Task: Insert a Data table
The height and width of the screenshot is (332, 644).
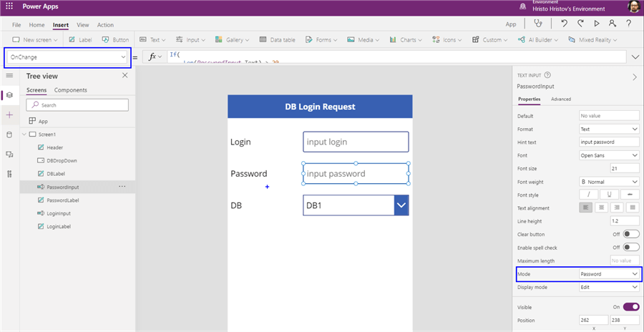Action: [x=277, y=40]
